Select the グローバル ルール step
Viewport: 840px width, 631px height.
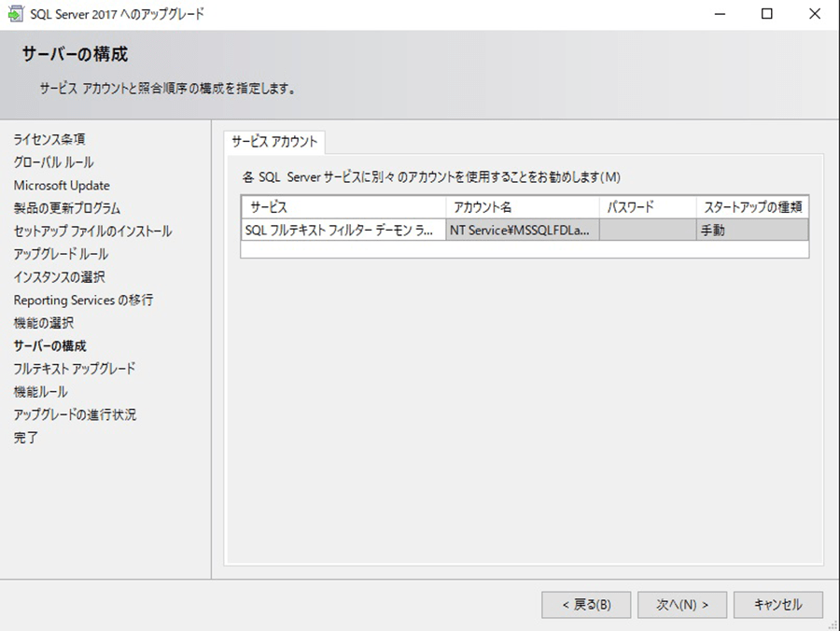coord(53,162)
